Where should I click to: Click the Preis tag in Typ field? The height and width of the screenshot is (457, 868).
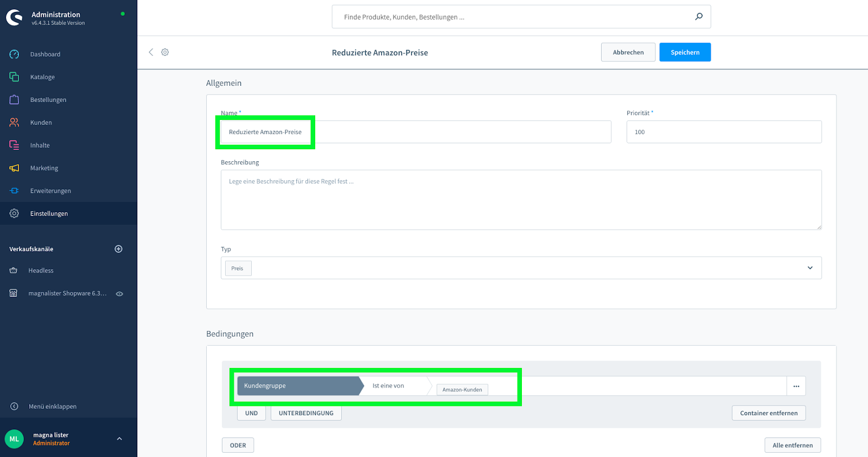pyautogui.click(x=238, y=268)
